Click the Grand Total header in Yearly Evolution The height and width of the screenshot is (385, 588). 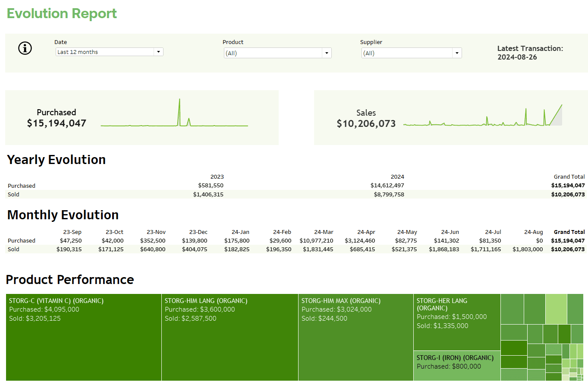569,177
